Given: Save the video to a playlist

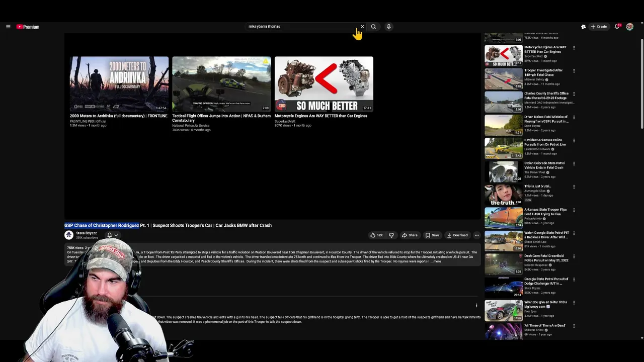Looking at the screenshot, I should pos(432,235).
